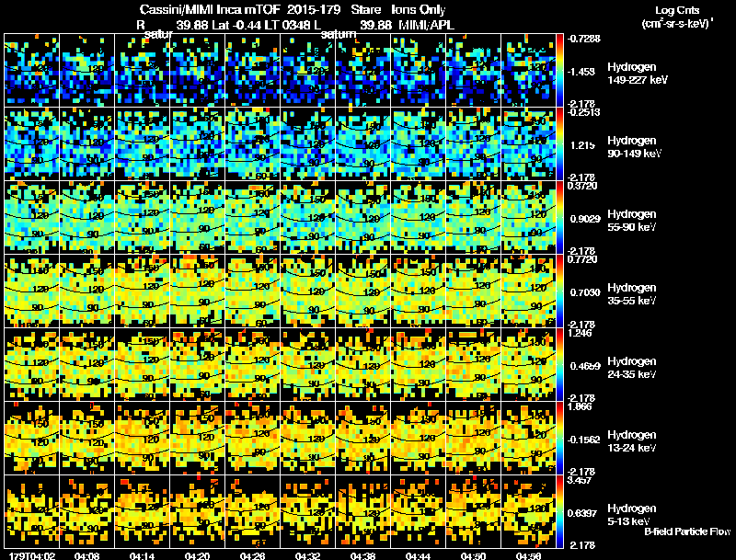Click the 3.457 color scale value

coord(580,480)
